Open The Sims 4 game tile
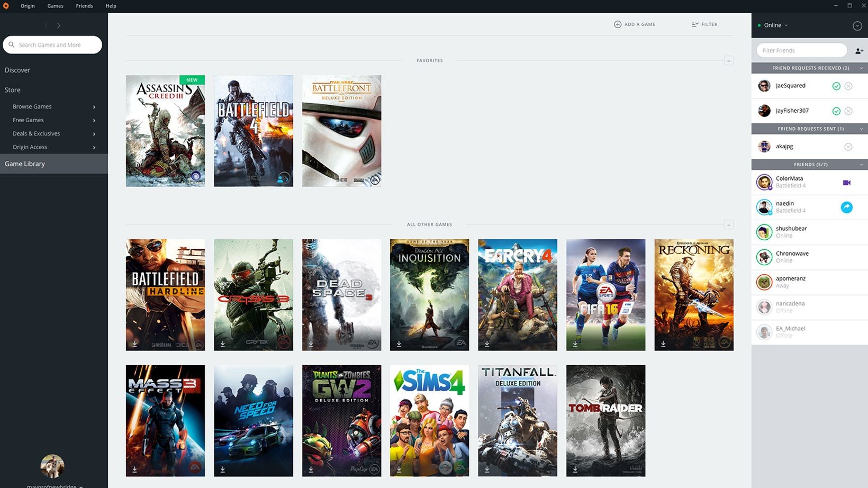Screen dimensions: 868x488 (x=429, y=421)
